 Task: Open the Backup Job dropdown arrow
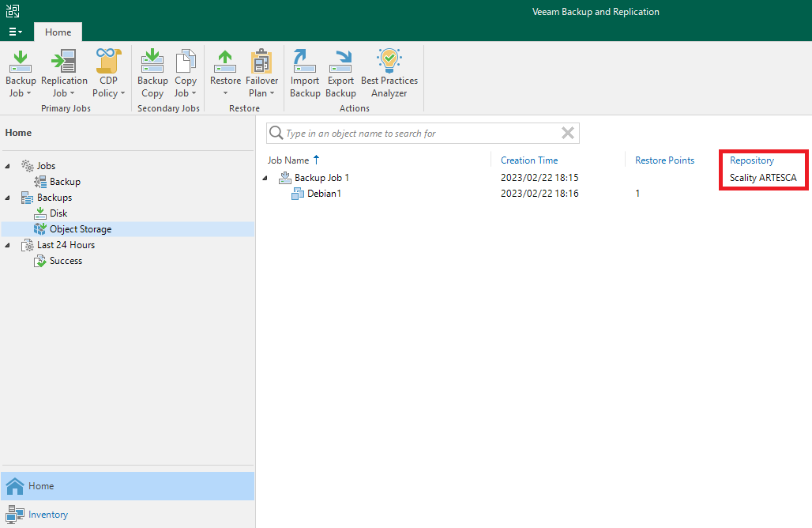pos(29,93)
